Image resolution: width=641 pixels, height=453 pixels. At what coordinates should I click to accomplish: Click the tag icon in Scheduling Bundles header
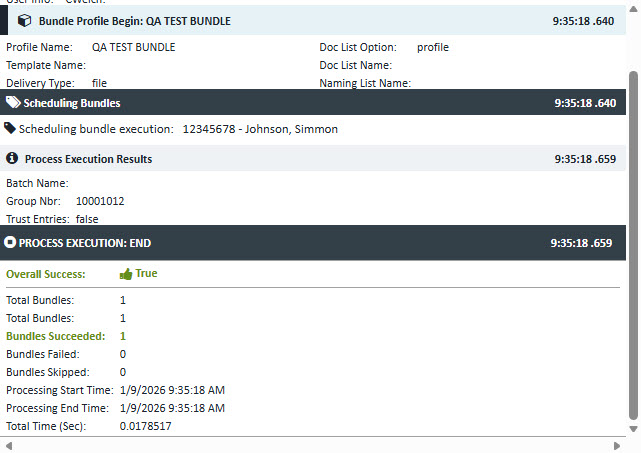(x=12, y=102)
